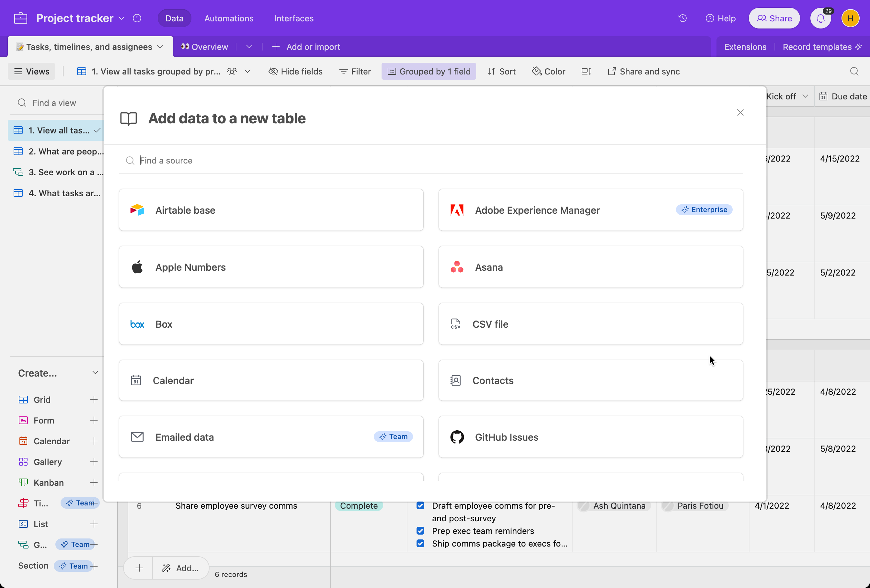The height and width of the screenshot is (588, 870).
Task: Open notifications bell icon
Action: click(x=820, y=18)
